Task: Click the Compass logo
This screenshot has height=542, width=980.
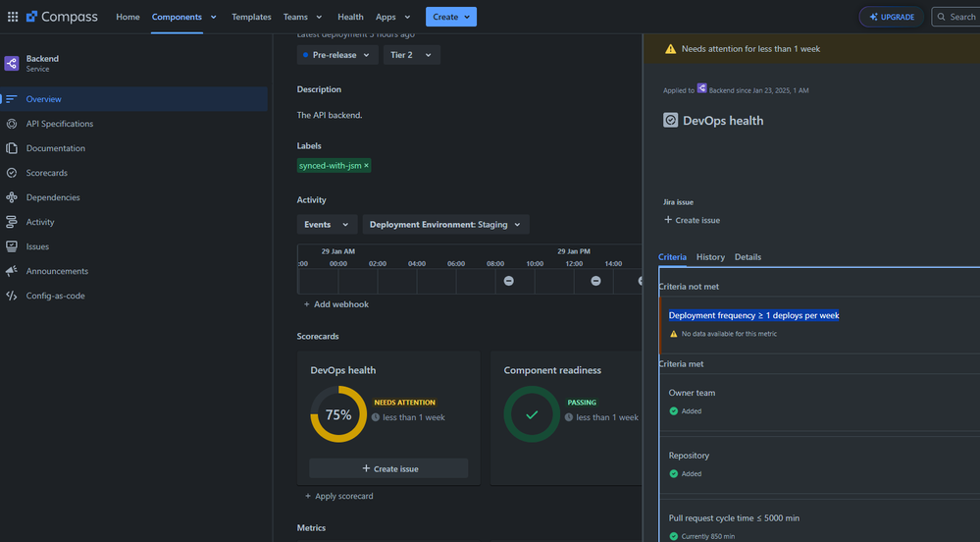Action: pyautogui.click(x=62, y=17)
